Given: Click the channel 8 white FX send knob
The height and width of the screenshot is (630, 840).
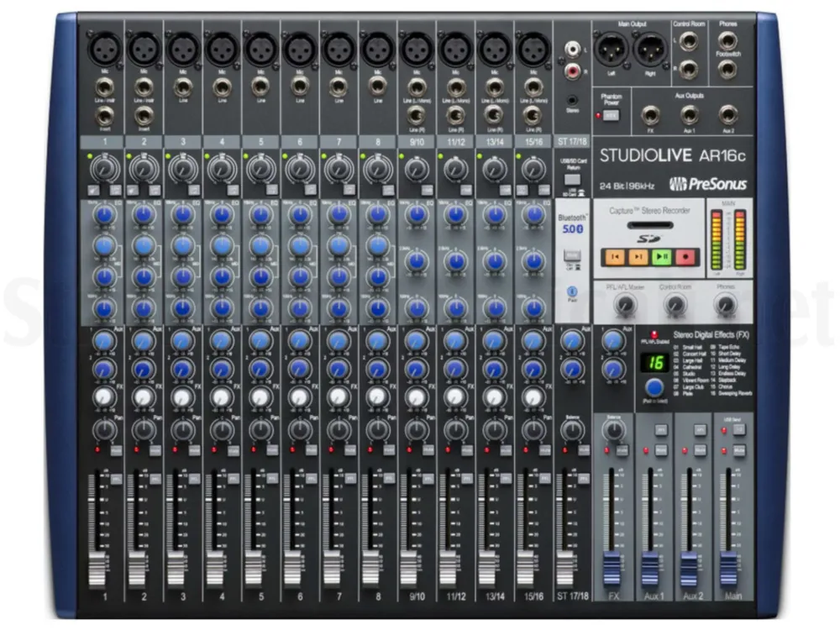Looking at the screenshot, I should tap(377, 397).
